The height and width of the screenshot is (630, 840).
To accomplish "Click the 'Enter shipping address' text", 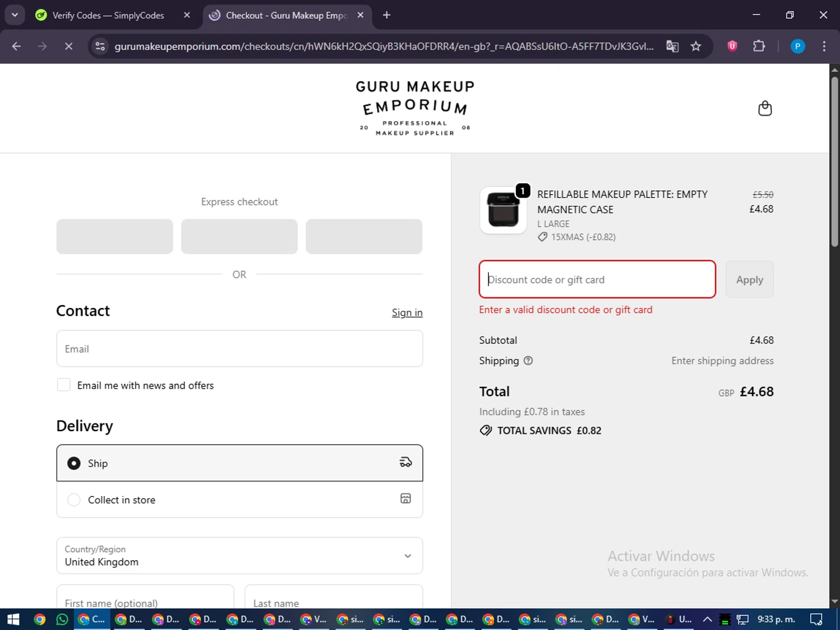I will [x=722, y=361].
